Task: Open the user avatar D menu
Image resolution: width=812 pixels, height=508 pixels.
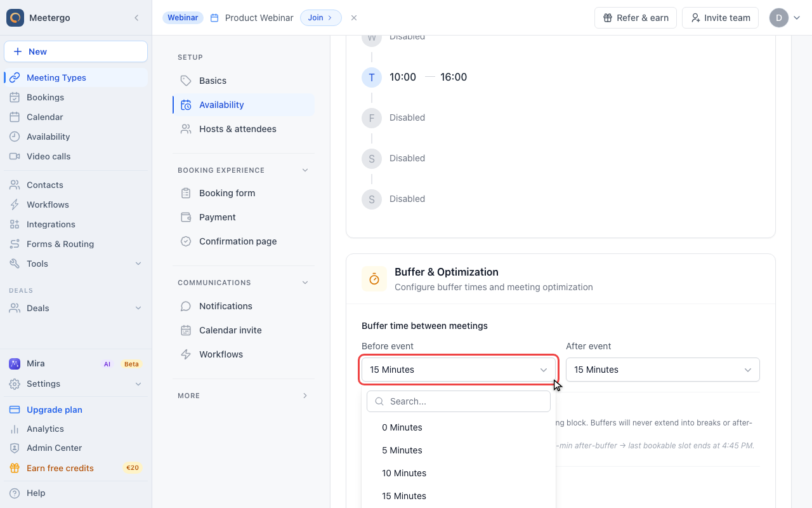Action: (x=785, y=18)
